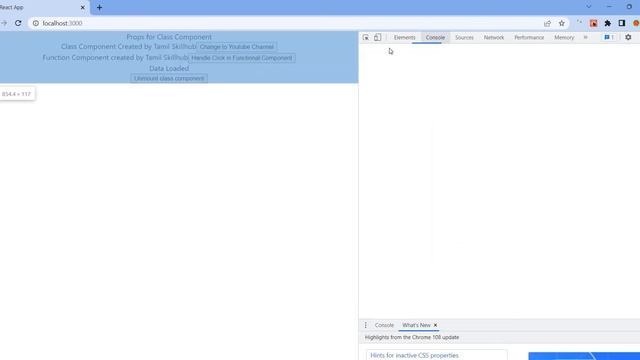
Task: Open the tab search chevron in title bar
Action: (589, 7)
